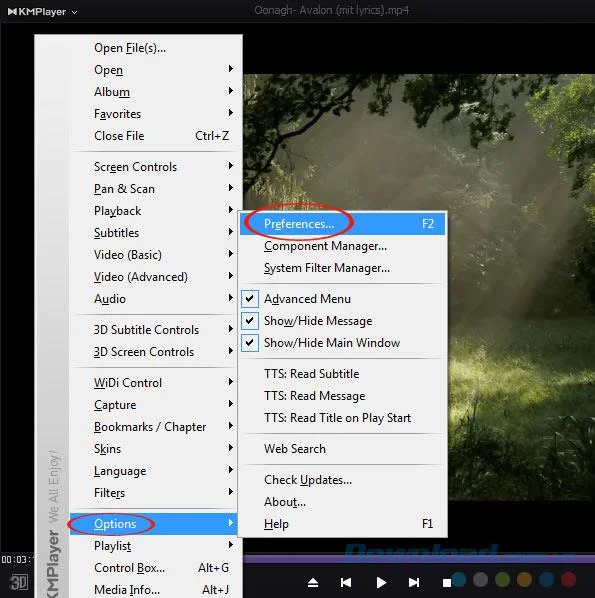Expand Screen Controls submenu
This screenshot has width=595, height=598.
(x=154, y=167)
